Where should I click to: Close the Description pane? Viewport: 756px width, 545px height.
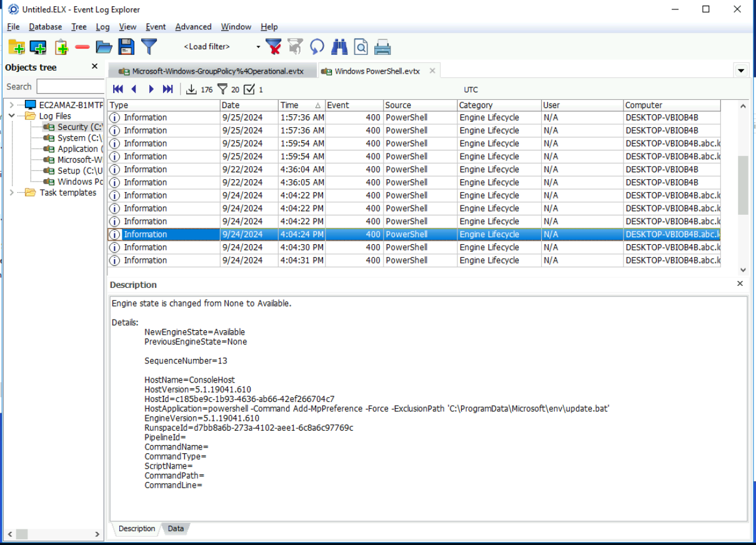tap(740, 283)
